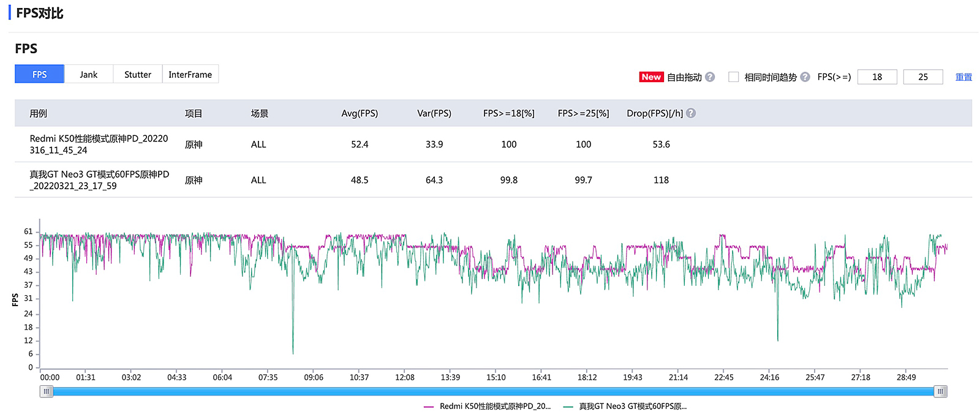Click the 重置 reset link

coord(963,77)
